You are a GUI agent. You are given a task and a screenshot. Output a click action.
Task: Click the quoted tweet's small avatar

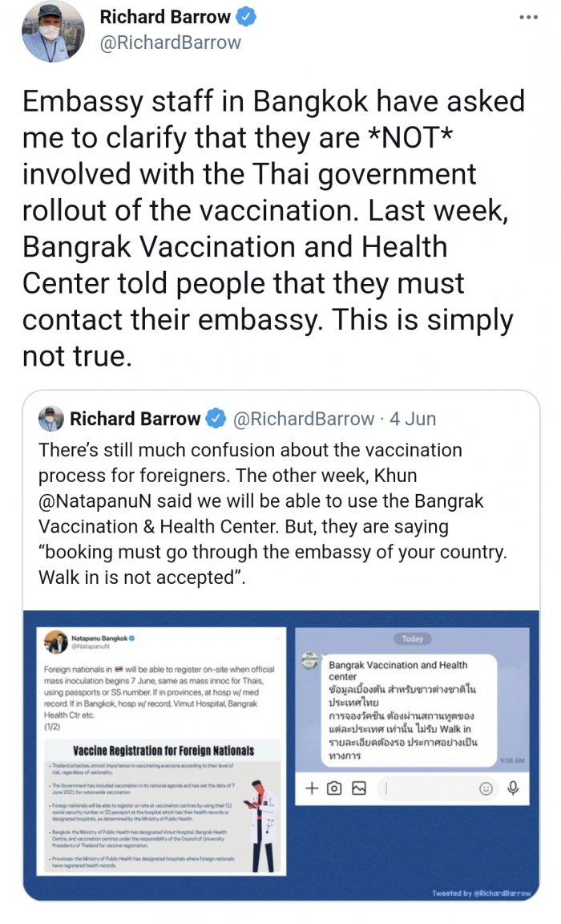click(50, 419)
